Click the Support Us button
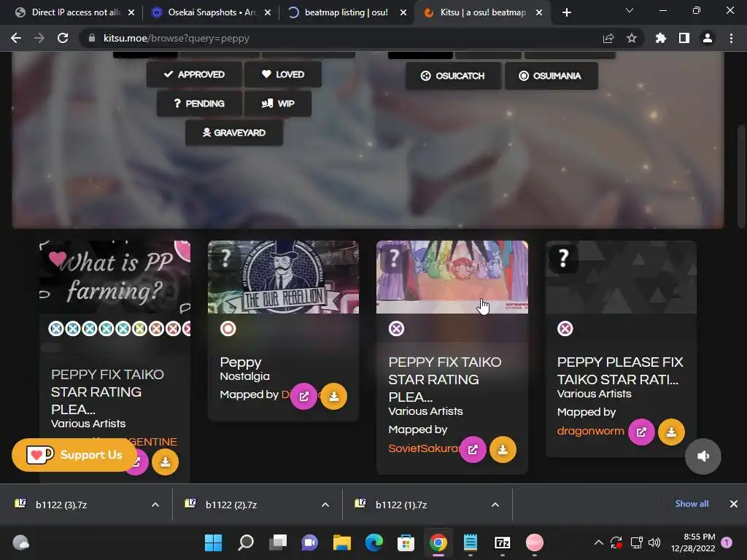 click(74, 455)
